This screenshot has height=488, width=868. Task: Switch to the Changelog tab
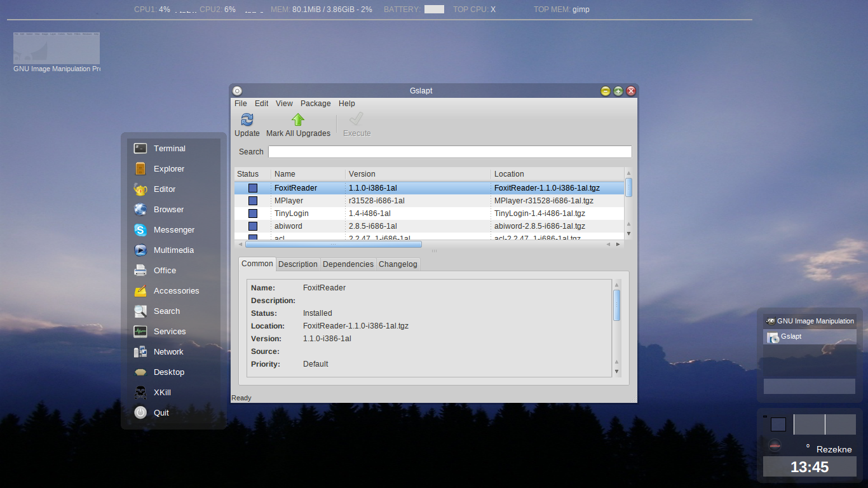coord(398,264)
